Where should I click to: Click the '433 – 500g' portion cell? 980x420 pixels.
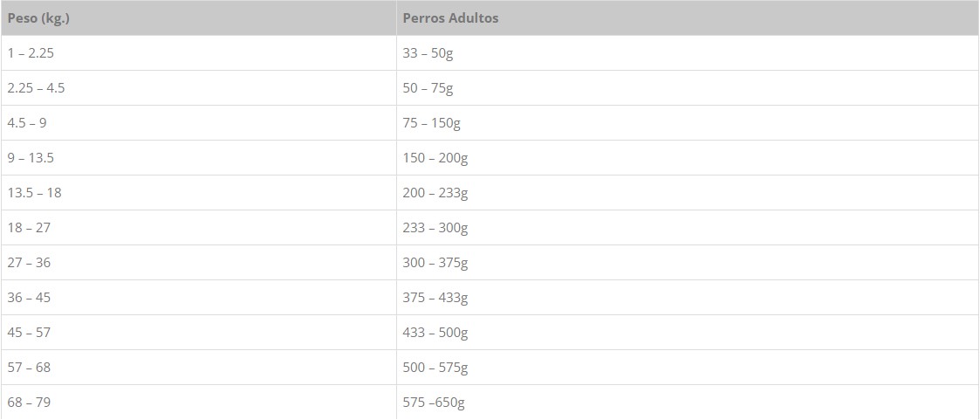[x=435, y=333]
